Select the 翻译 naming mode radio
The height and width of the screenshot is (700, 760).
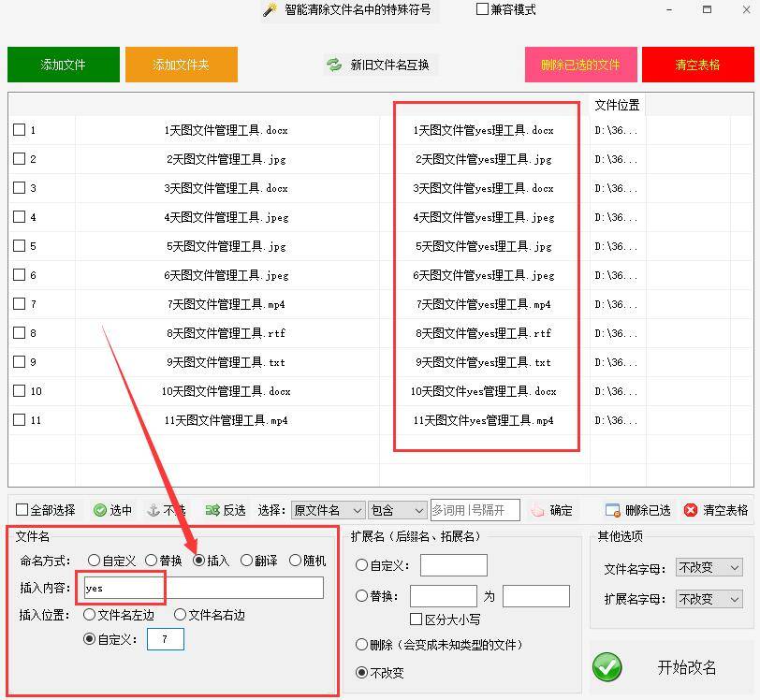pos(247,561)
